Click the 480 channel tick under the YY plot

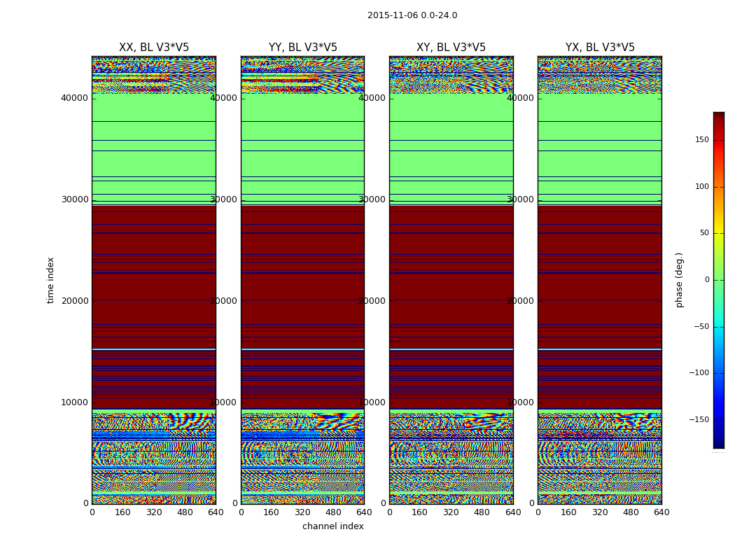pyautogui.click(x=333, y=512)
